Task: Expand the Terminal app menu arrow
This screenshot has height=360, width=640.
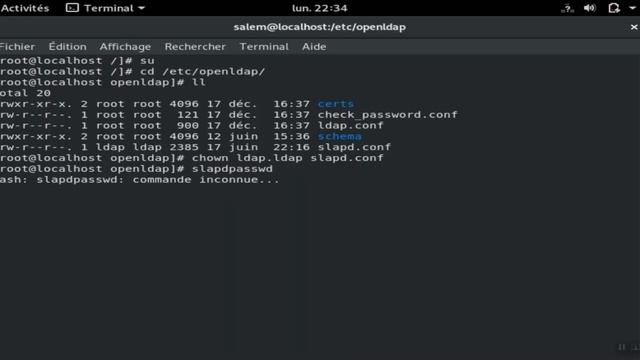Action: coord(142,8)
